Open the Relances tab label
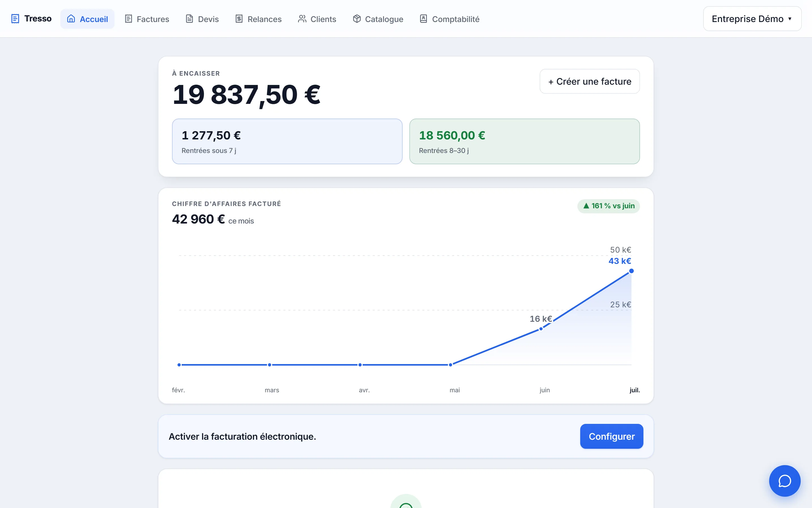This screenshot has height=508, width=812. coord(264,19)
